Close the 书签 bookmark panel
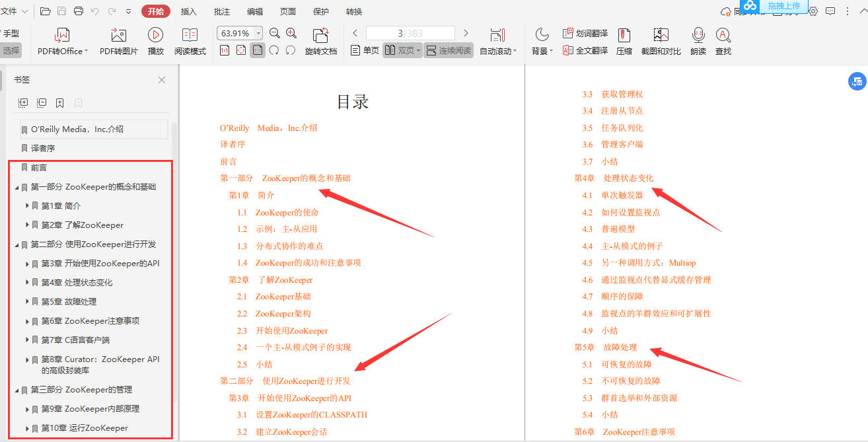 point(162,80)
